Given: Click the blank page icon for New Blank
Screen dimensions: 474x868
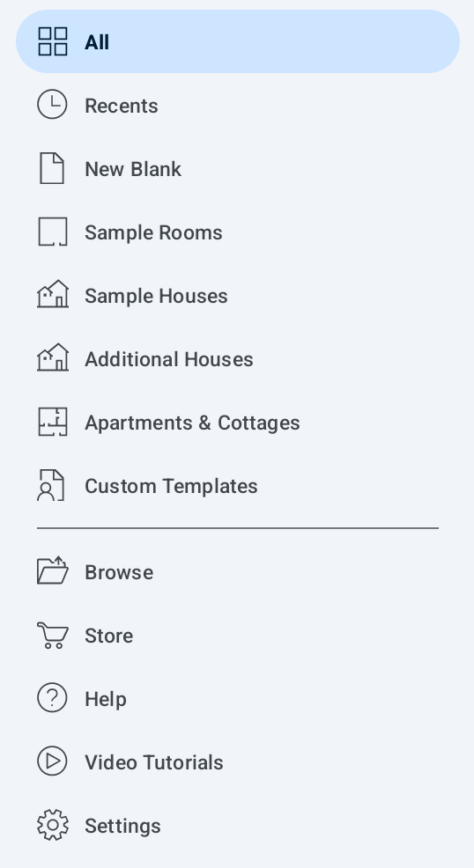Looking at the screenshot, I should [x=52, y=168].
